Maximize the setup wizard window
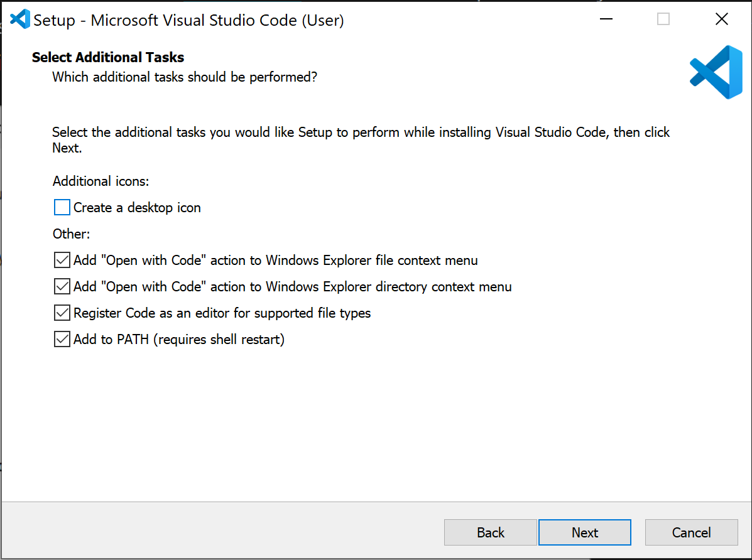 [663, 19]
